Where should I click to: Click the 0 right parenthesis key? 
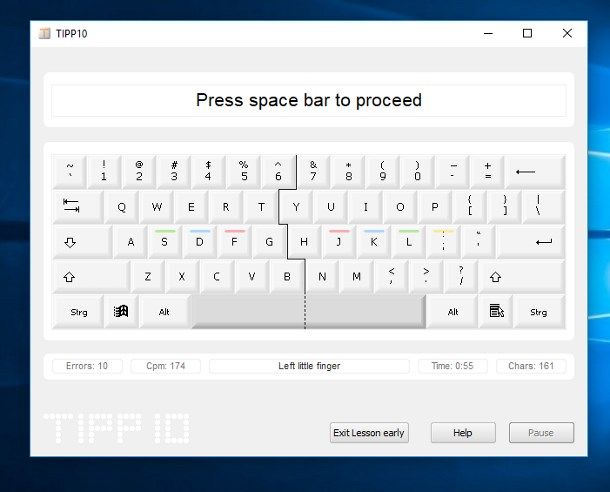[417, 172]
